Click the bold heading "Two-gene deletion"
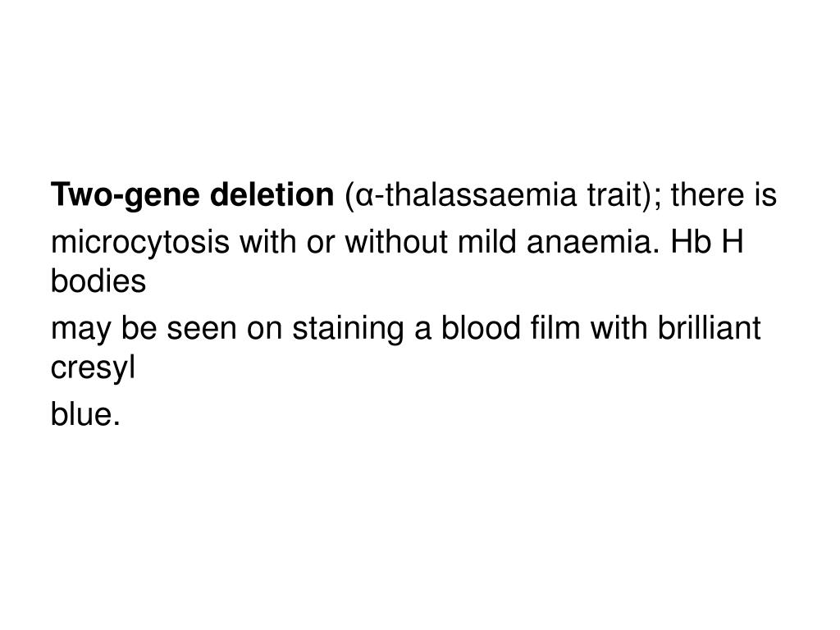The image size is (840, 630). tap(192, 195)
